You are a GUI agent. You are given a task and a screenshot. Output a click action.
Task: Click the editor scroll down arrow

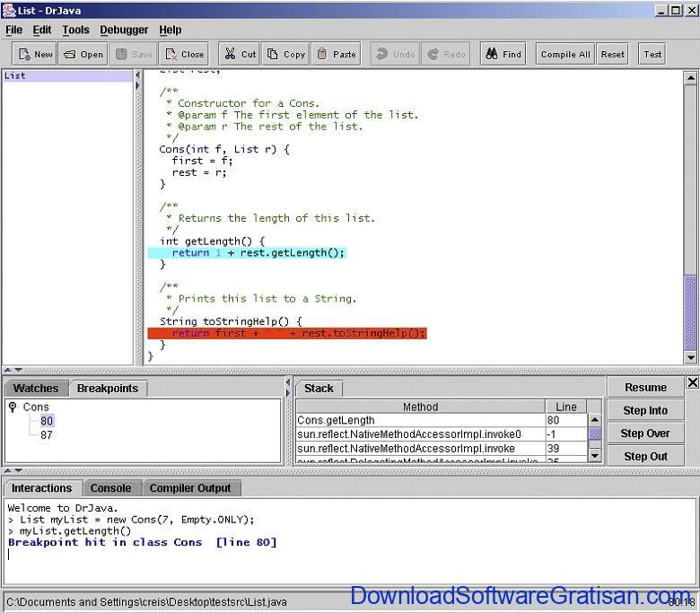click(691, 357)
